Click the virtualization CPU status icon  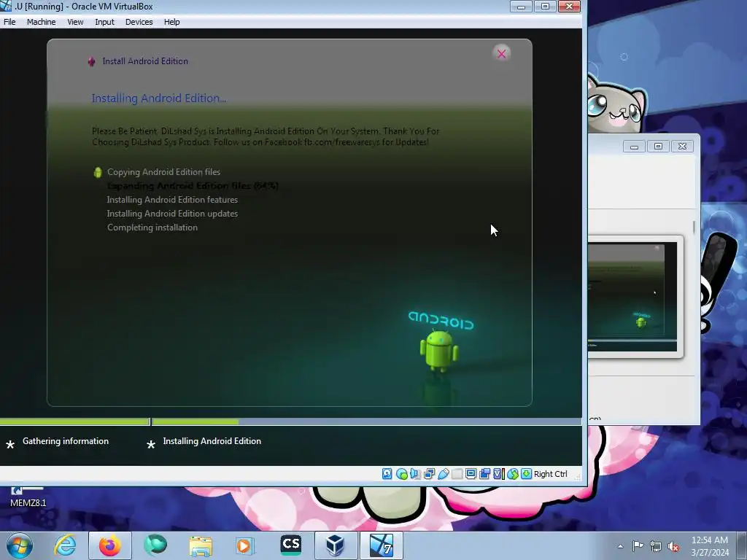pyautogui.click(x=499, y=474)
